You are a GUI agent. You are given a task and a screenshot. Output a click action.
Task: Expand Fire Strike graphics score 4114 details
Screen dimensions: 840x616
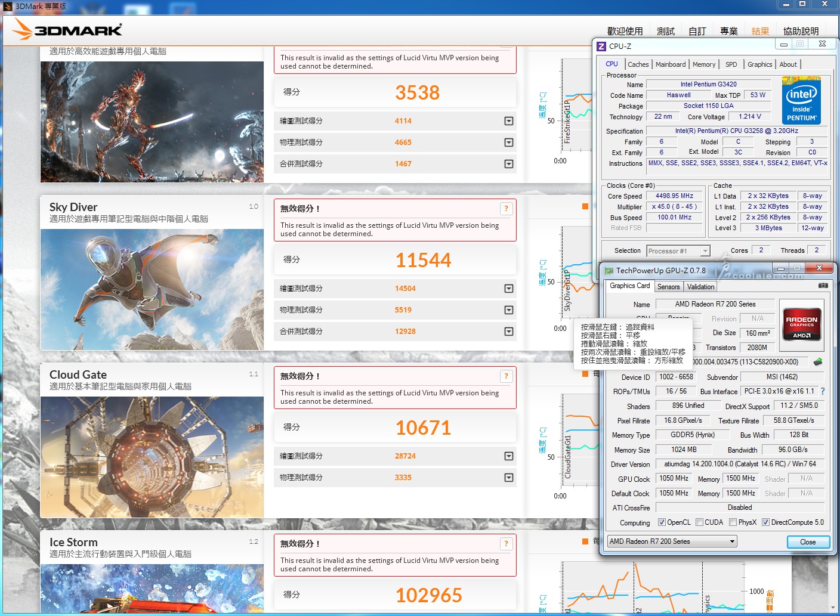tap(509, 121)
